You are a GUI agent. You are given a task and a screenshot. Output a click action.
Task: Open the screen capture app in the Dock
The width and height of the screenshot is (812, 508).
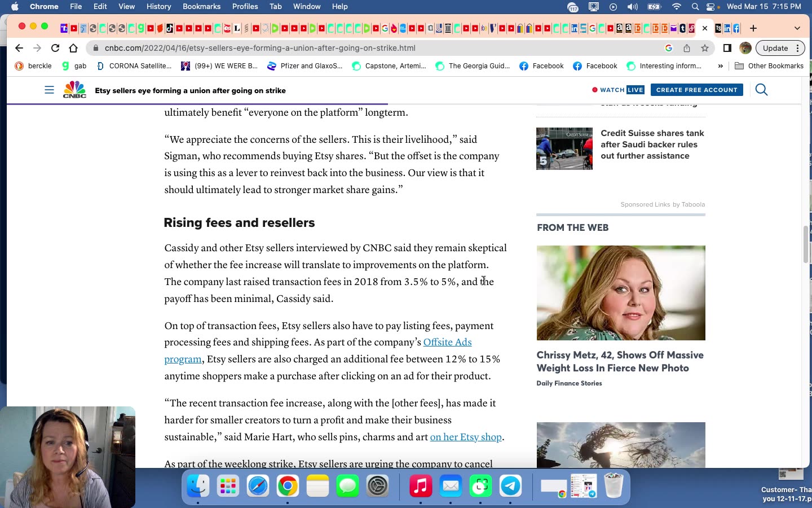point(480,486)
